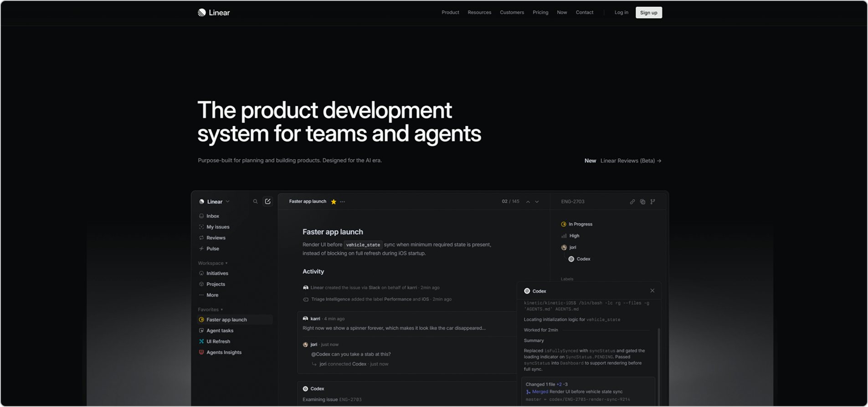This screenshot has height=407, width=868.
Task: Click the compose new issue icon
Action: 268,201
